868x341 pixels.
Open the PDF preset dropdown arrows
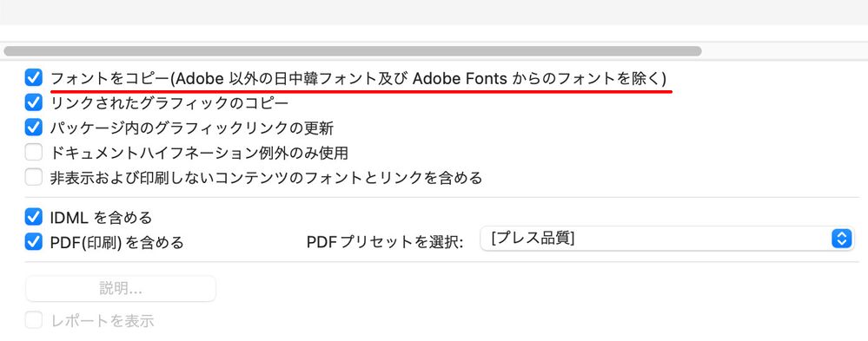[841, 239]
